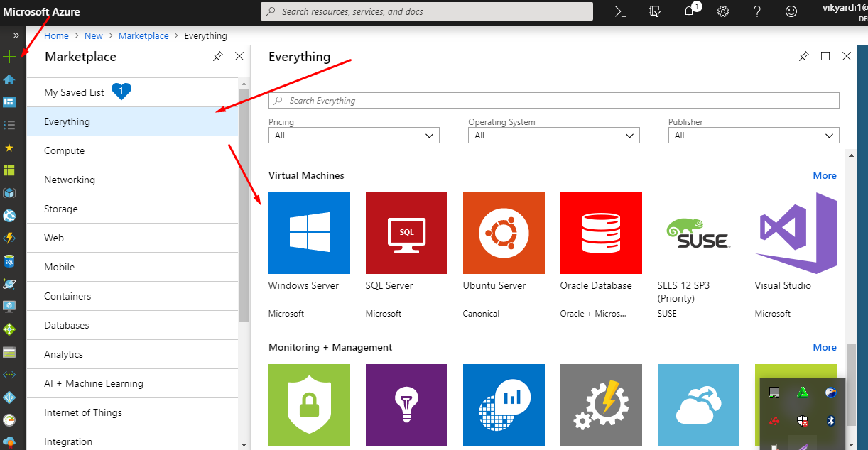The height and width of the screenshot is (450, 868).
Task: Open the Pricing filter dropdown
Action: [x=354, y=135]
